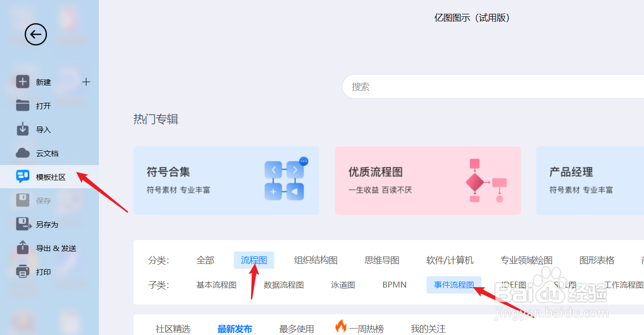The image size is (644, 335).
Task: Open the 思维导图 category
Action: 382,259
